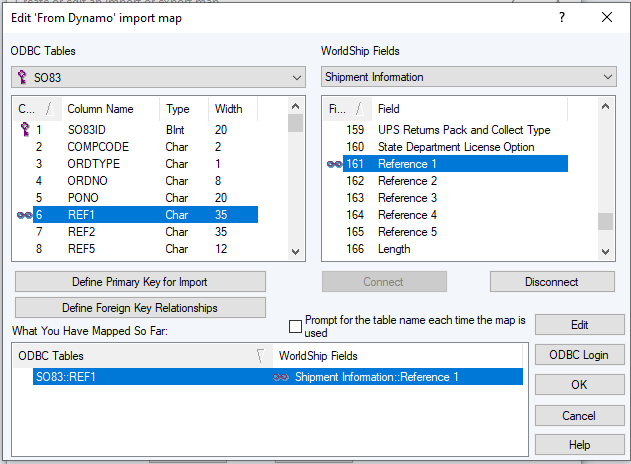Click Column Name header in ODBC list
This screenshot has height=464, width=631.
pos(111,109)
